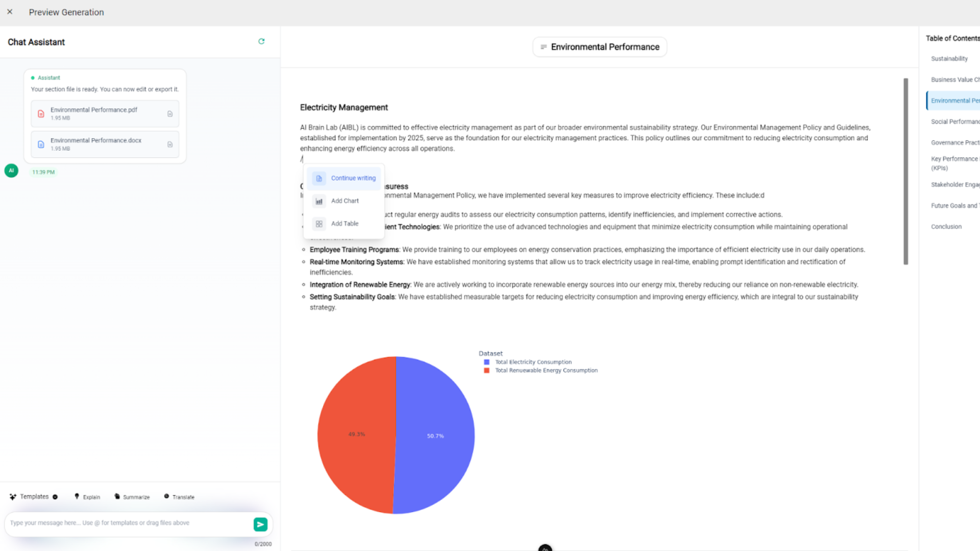Close the Preview Generation window
This screenshot has height=551, width=980.
click(x=10, y=12)
